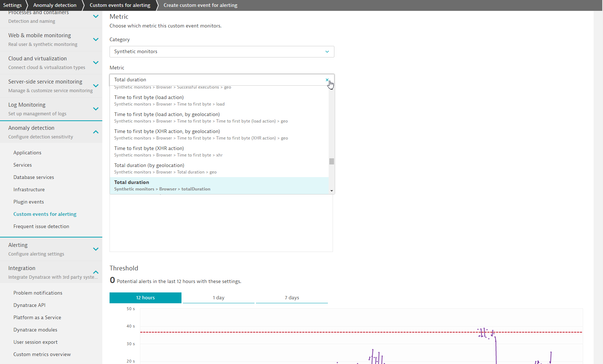Expand Web & mobile monitoring section
The image size is (603, 364).
[95, 39]
